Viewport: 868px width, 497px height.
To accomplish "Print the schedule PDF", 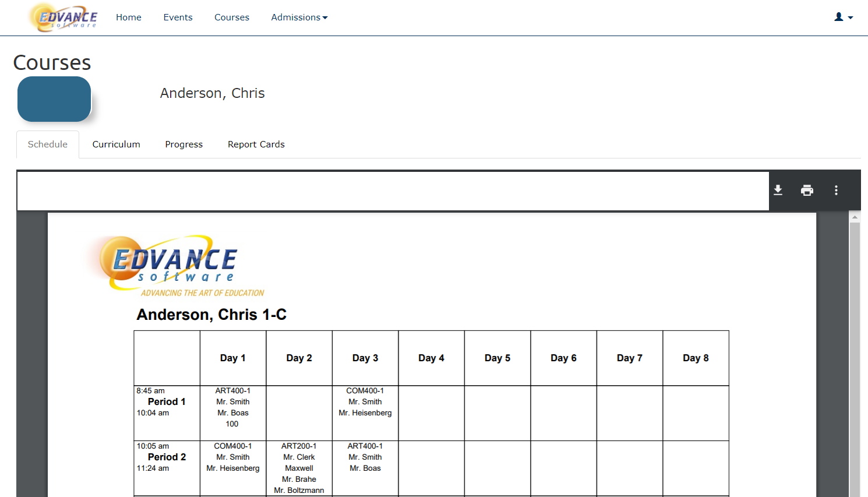I will tap(807, 190).
